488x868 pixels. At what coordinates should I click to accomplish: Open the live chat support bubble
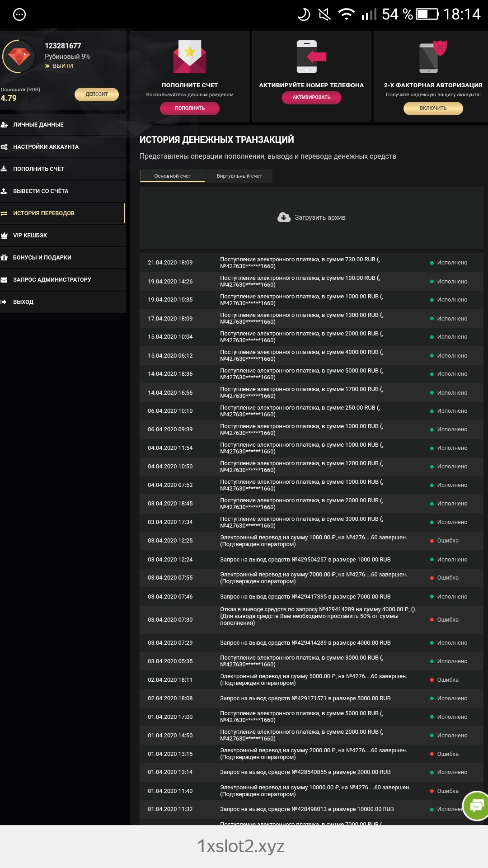click(476, 805)
